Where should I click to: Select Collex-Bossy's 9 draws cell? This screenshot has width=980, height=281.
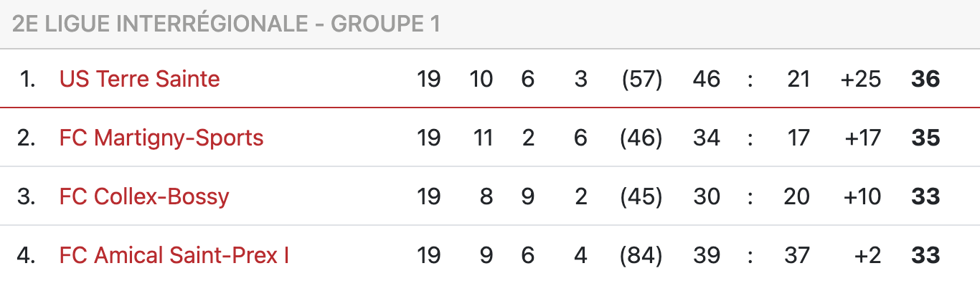(x=528, y=196)
